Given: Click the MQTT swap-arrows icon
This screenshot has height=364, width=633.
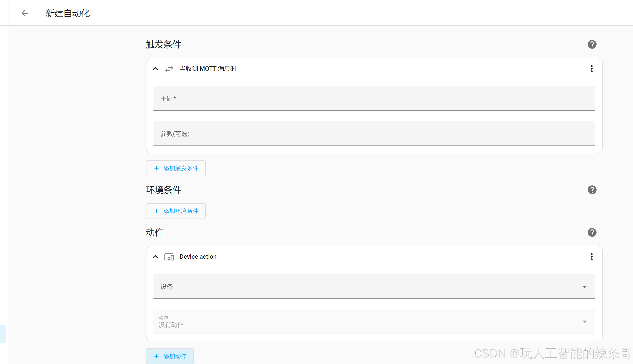Looking at the screenshot, I should click(169, 69).
